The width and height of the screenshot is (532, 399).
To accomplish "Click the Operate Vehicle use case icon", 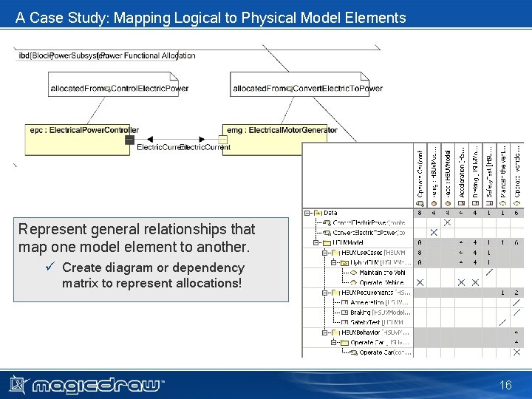I will (353, 282).
